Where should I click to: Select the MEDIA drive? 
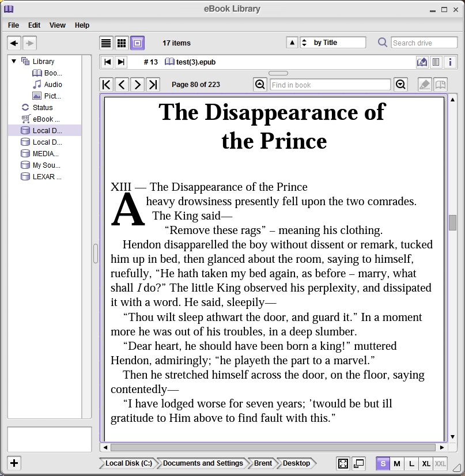(x=39, y=154)
